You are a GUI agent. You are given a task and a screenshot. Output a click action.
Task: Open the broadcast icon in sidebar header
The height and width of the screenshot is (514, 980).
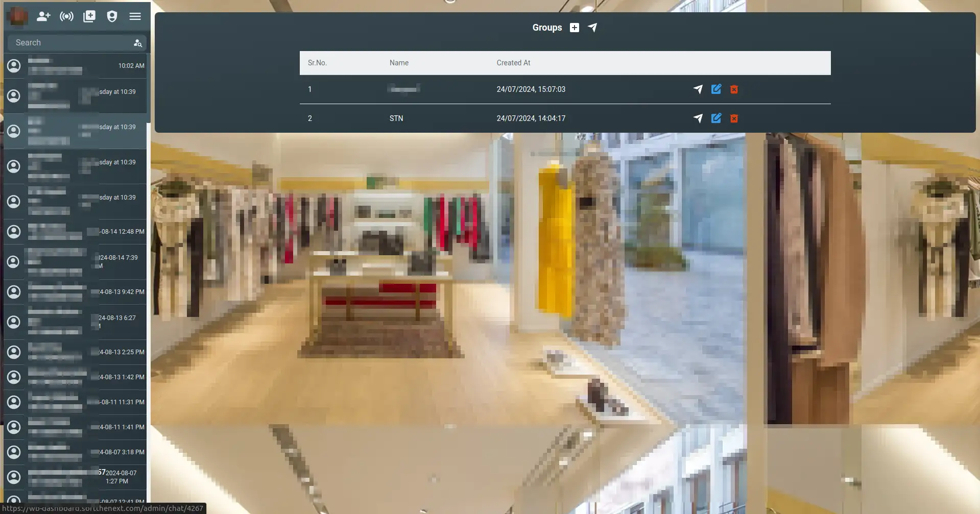pyautogui.click(x=66, y=16)
